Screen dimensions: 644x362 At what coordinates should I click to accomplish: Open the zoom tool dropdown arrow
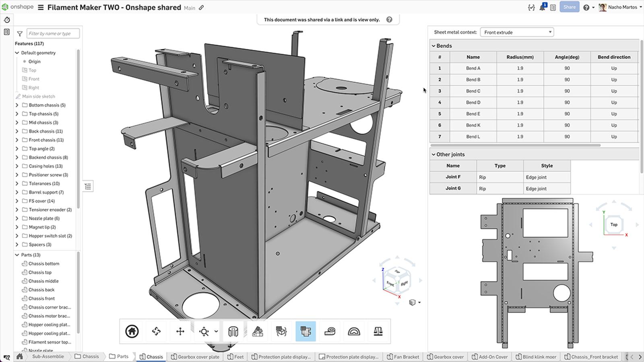pos(215,331)
